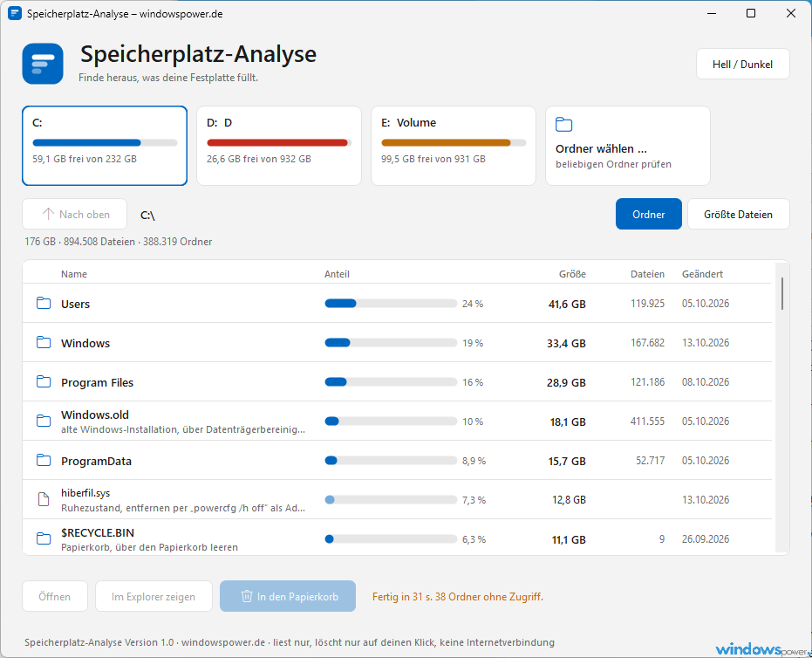Viewport: 812px width, 658px height.
Task: Open Ordner wählen folder picker
Action: pos(628,146)
